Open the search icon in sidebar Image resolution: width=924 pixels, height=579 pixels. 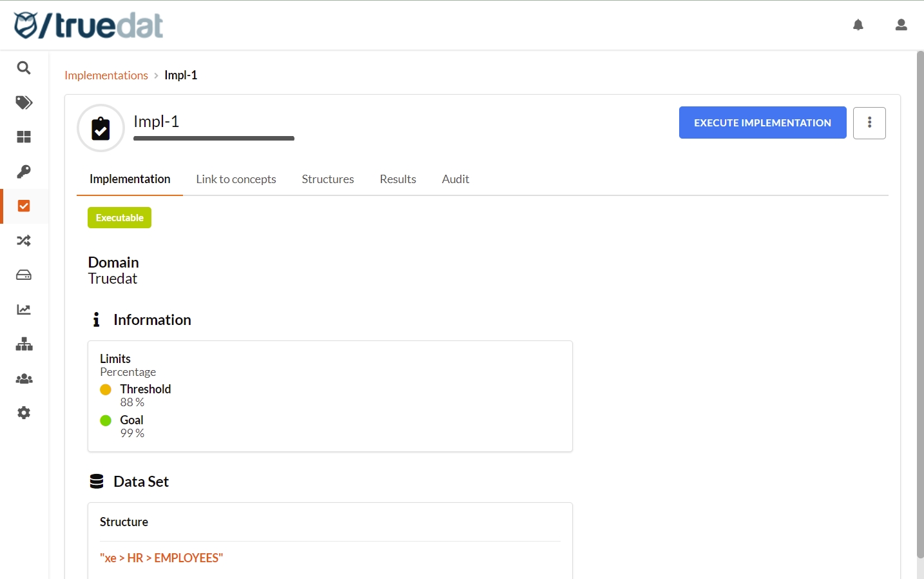(24, 68)
